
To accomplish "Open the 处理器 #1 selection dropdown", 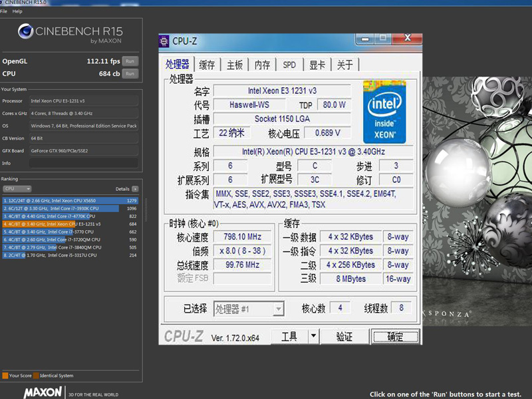I will tap(249, 309).
